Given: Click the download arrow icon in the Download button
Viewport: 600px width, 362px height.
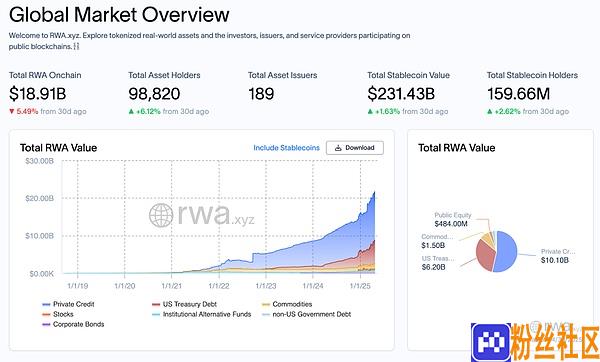Looking at the screenshot, I should click(338, 148).
